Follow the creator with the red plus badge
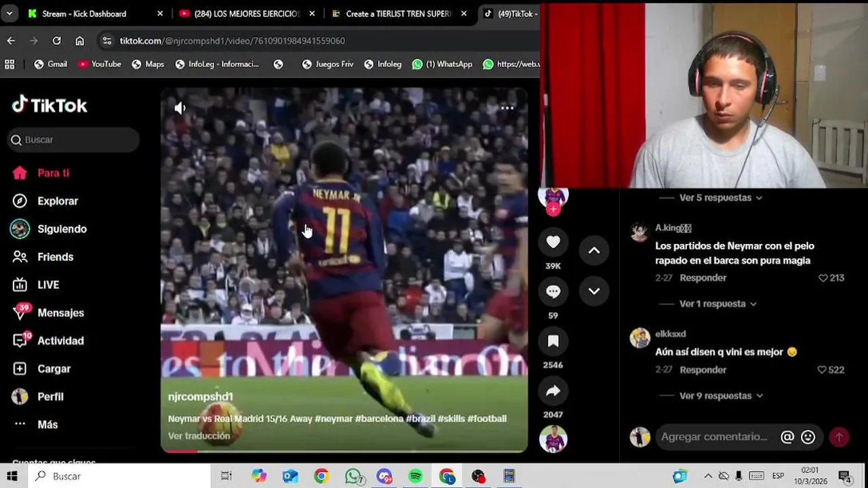Image resolution: width=868 pixels, height=488 pixels. coord(553,209)
